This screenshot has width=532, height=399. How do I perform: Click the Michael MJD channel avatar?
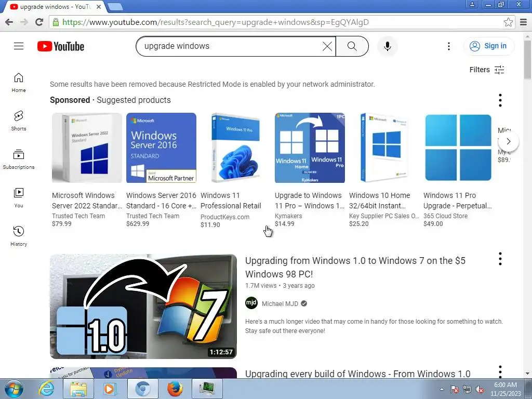(x=251, y=303)
